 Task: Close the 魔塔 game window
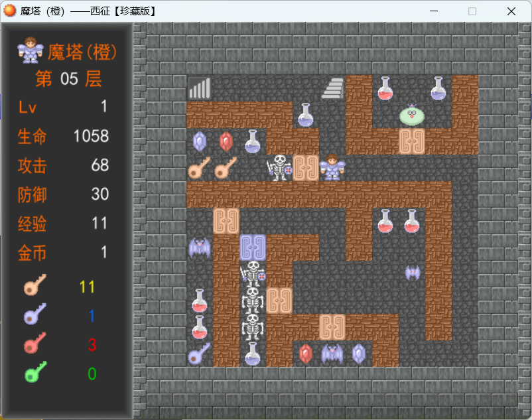pos(511,11)
